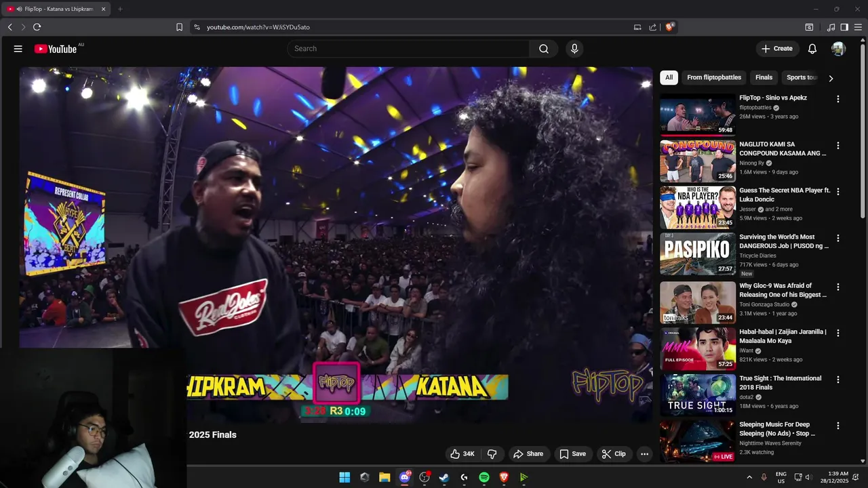The width and height of the screenshot is (868, 488).
Task: Show hidden system tray icons
Action: [x=749, y=477]
